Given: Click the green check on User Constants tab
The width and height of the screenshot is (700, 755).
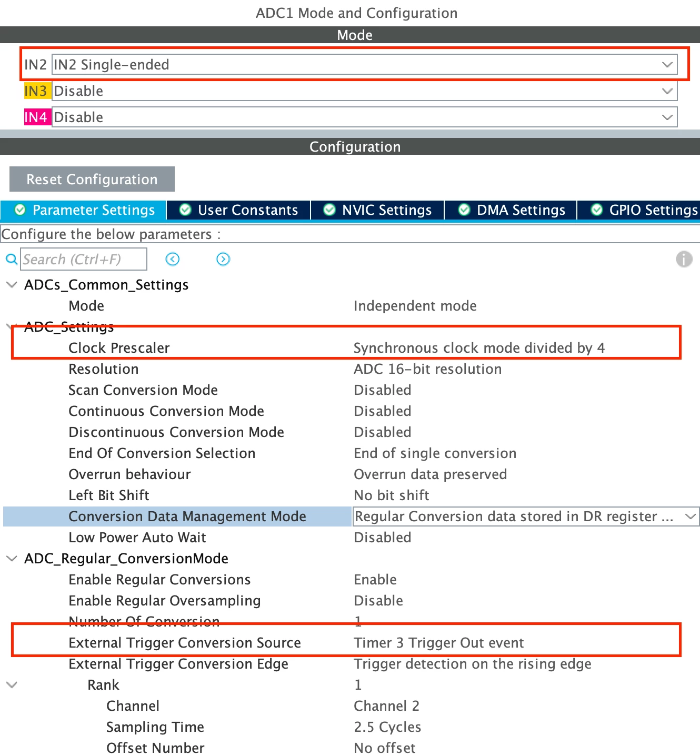Looking at the screenshot, I should pos(185,210).
